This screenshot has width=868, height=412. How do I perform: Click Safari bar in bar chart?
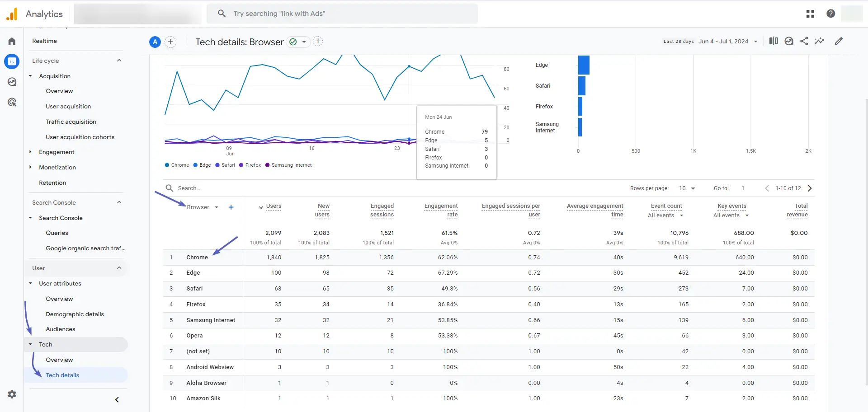pos(582,86)
